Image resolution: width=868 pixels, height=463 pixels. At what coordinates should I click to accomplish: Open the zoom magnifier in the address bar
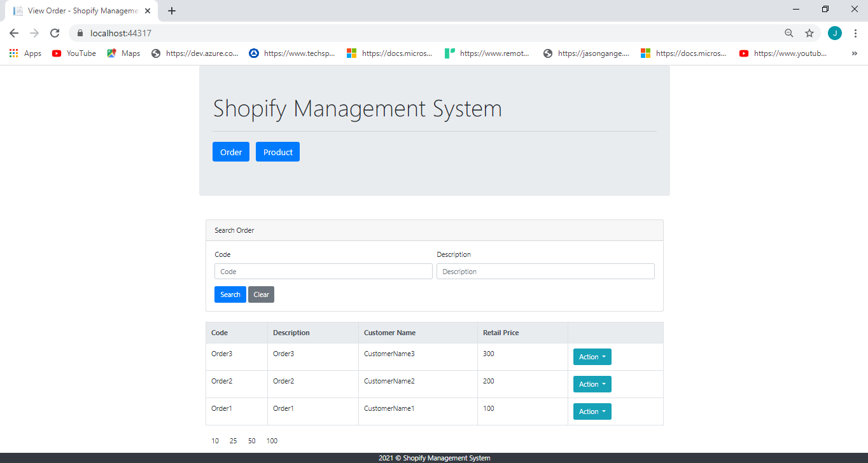pos(789,33)
